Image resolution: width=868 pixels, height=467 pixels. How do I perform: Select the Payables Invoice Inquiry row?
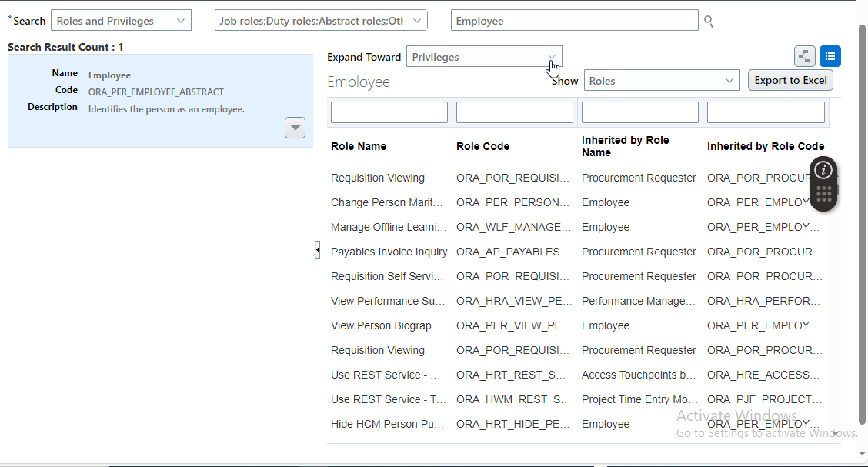click(x=389, y=252)
